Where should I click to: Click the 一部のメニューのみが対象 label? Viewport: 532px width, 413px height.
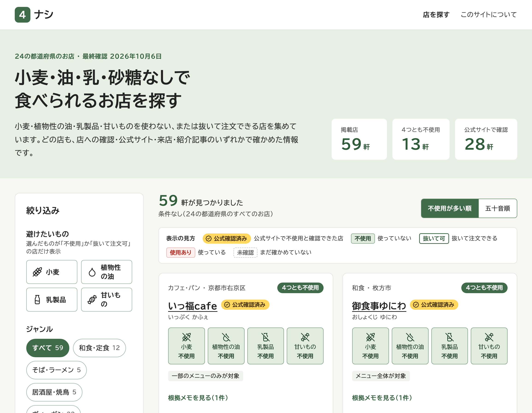(205, 376)
